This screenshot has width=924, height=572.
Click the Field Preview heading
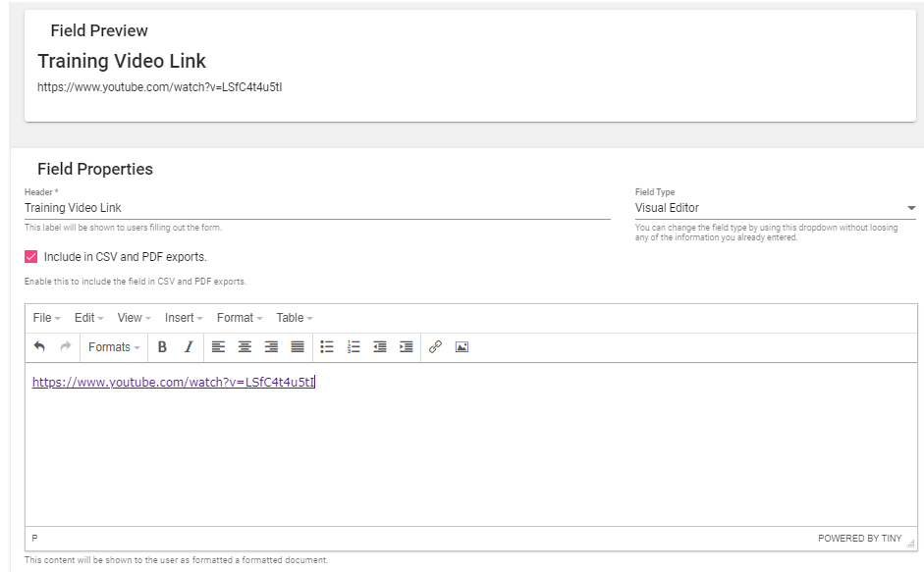click(99, 30)
